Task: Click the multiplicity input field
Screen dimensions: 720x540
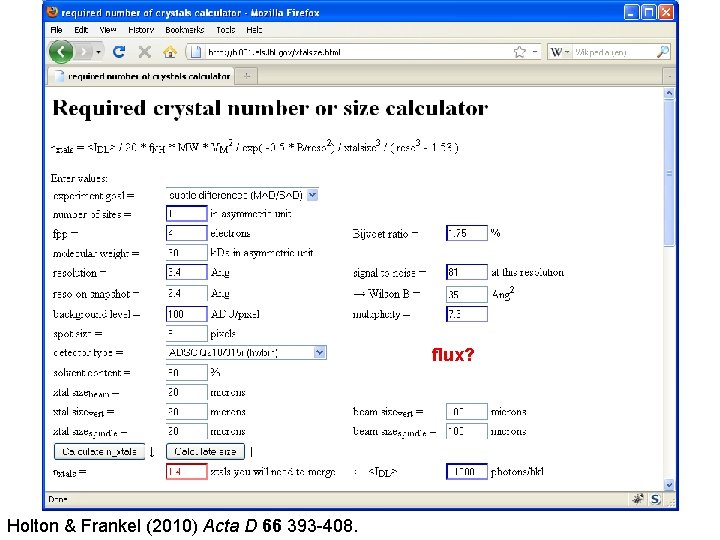Action: [x=467, y=314]
